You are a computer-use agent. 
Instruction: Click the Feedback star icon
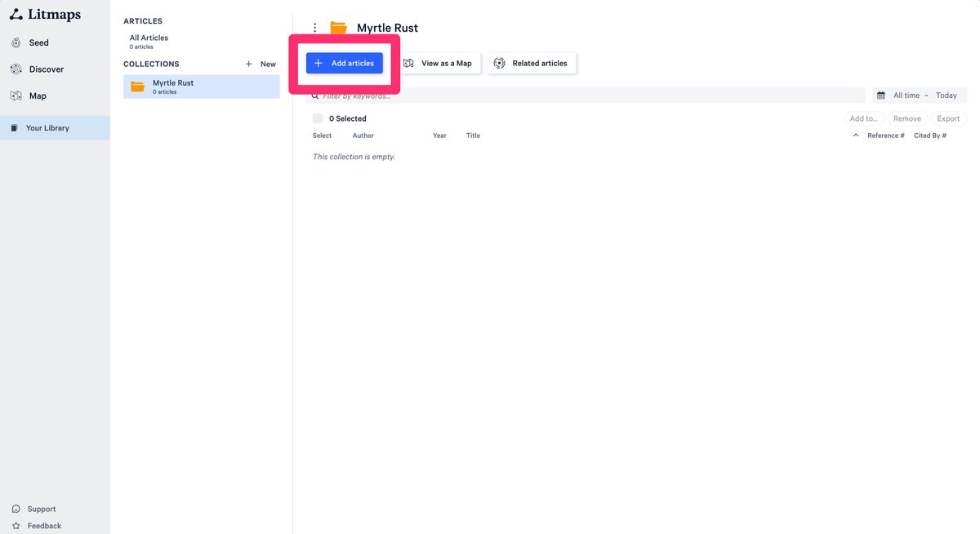[x=16, y=526]
